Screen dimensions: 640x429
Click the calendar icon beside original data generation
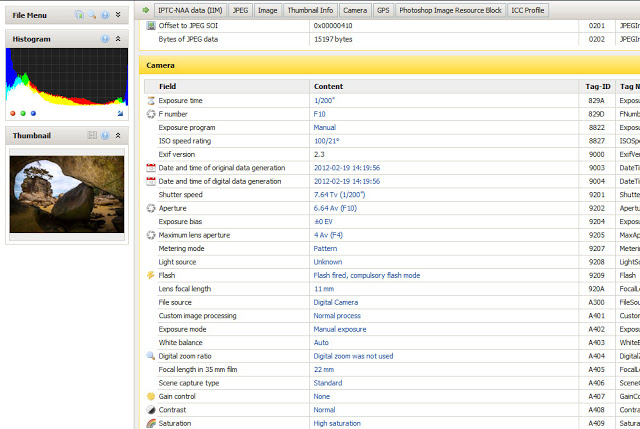pos(151,168)
